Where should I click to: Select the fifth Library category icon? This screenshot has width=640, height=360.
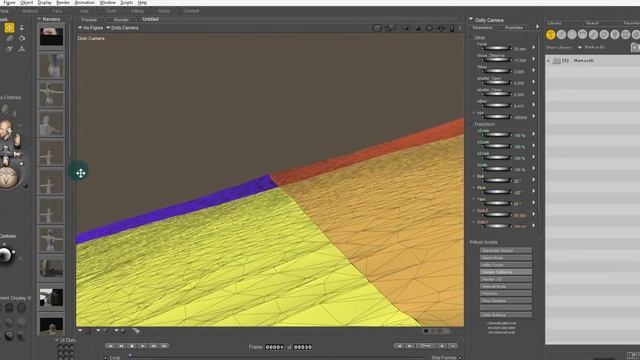593,35
